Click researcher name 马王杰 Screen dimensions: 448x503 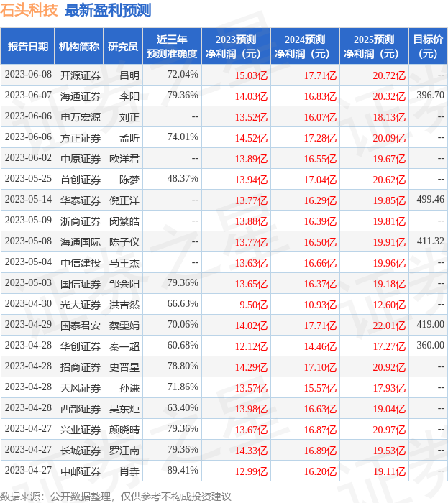point(124,263)
